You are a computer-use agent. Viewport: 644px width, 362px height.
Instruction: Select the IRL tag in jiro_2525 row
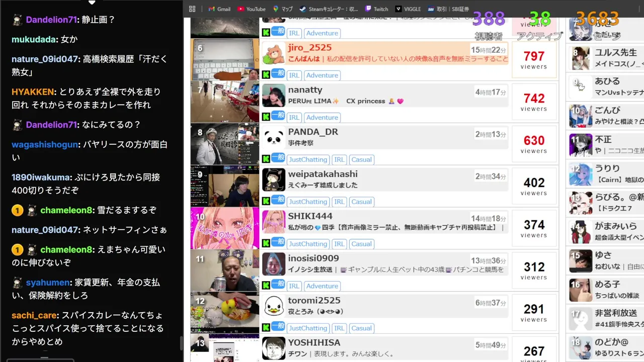click(x=294, y=75)
